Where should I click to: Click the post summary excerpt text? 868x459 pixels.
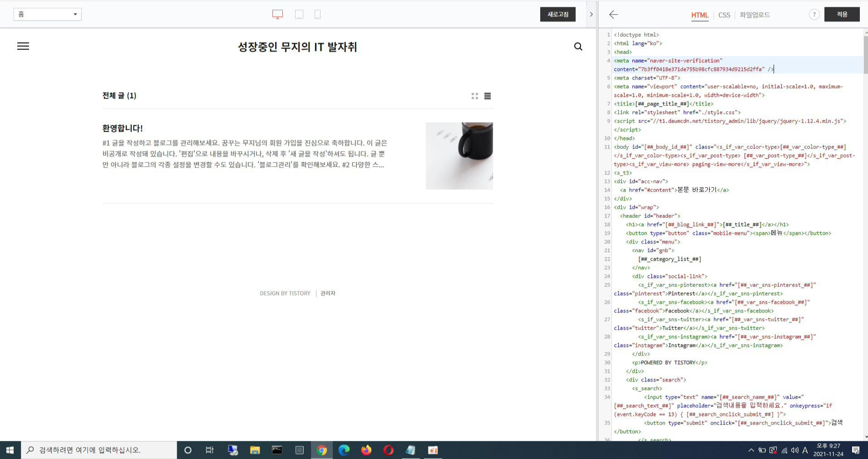point(245,153)
